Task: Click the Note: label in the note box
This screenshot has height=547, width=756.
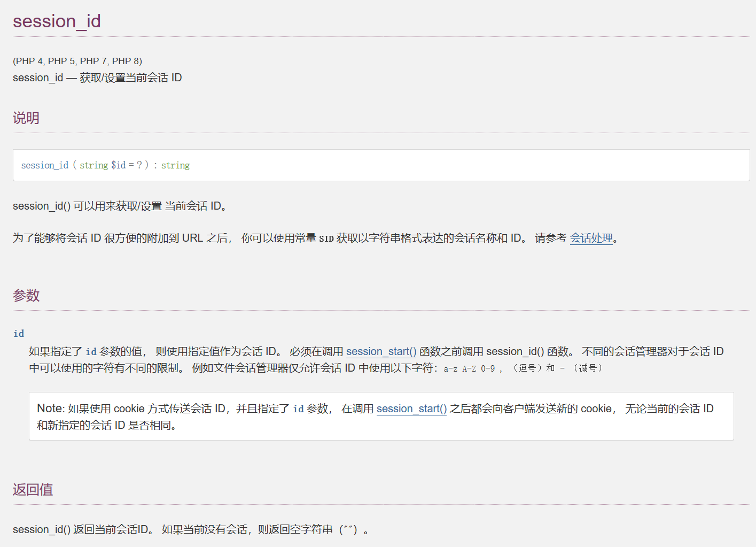Action: (51, 409)
